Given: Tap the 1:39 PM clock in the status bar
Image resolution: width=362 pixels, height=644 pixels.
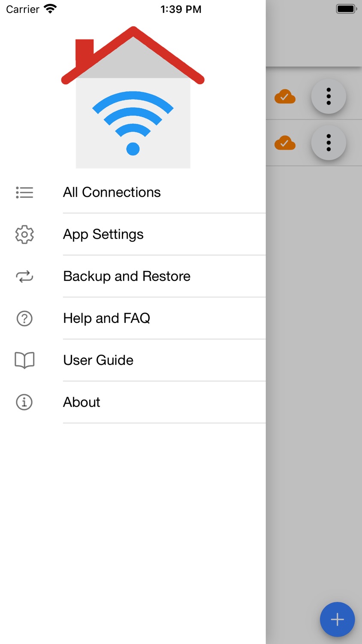Looking at the screenshot, I should (181, 9).
